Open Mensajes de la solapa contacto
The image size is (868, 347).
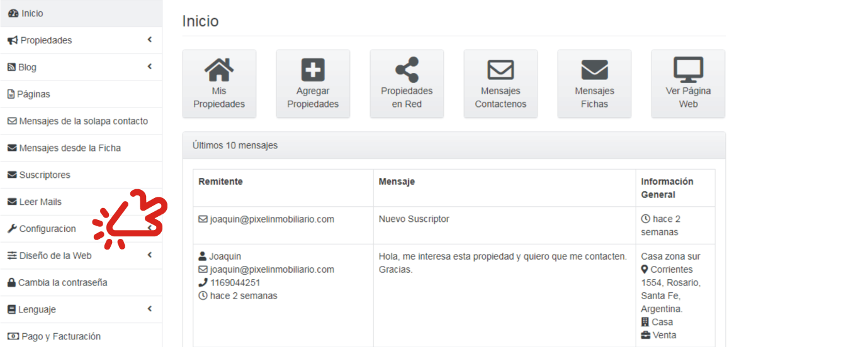point(83,121)
